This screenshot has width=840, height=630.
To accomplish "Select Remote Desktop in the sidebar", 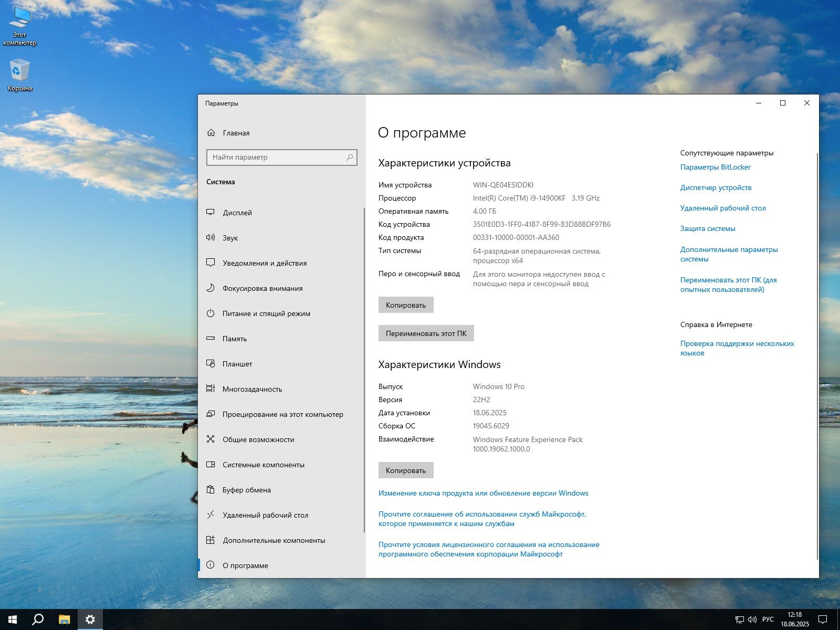I will tap(265, 515).
